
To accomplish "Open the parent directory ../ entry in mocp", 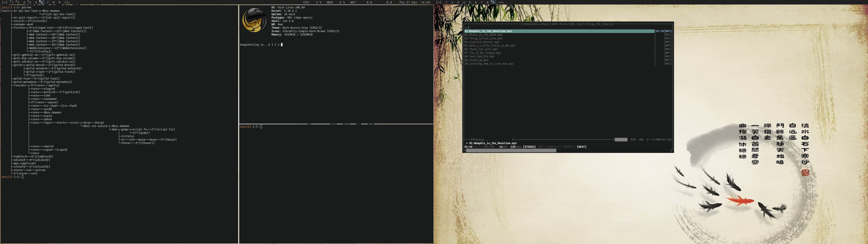I will (x=467, y=28).
